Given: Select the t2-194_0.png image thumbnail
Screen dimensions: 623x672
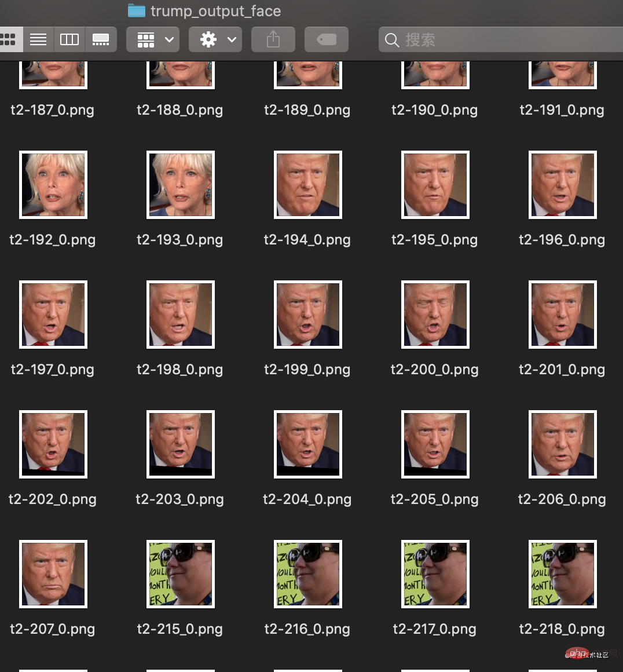Looking at the screenshot, I should (308, 185).
